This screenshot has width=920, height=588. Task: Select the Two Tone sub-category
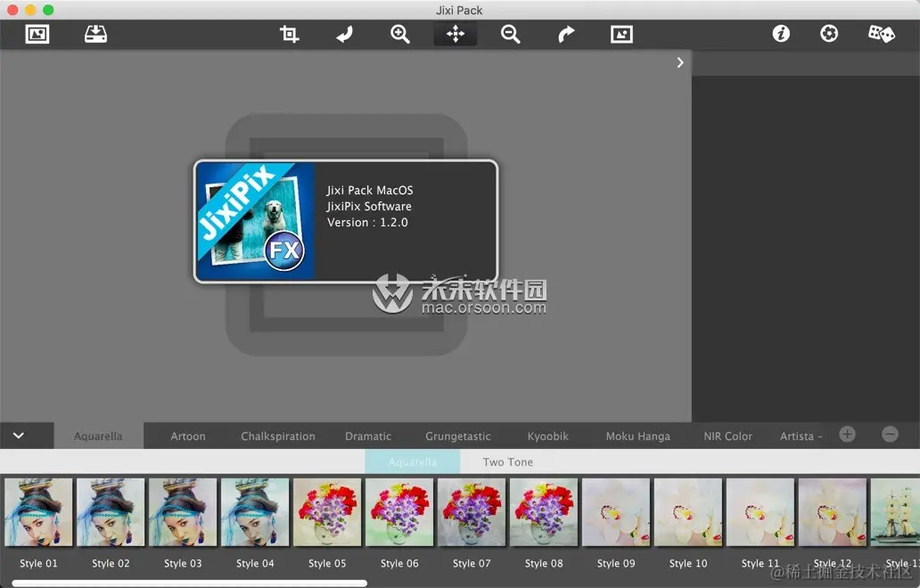(x=508, y=462)
